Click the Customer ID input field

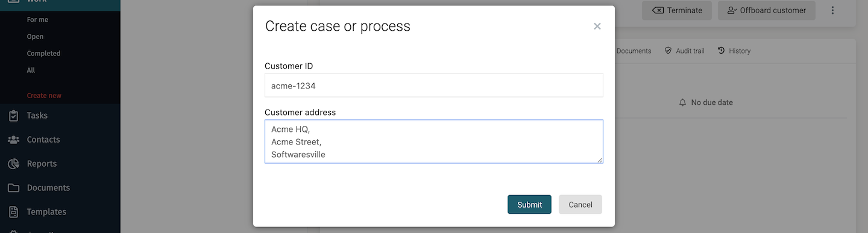click(x=434, y=85)
